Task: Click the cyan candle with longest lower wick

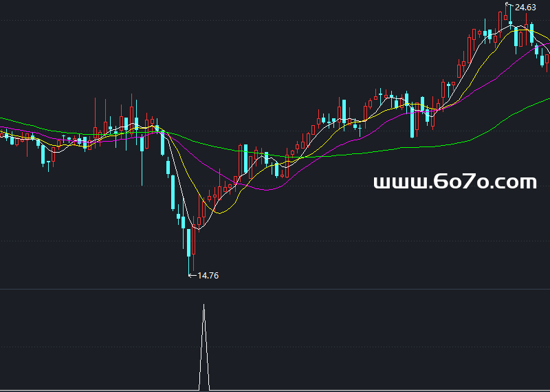Action: pos(142,144)
